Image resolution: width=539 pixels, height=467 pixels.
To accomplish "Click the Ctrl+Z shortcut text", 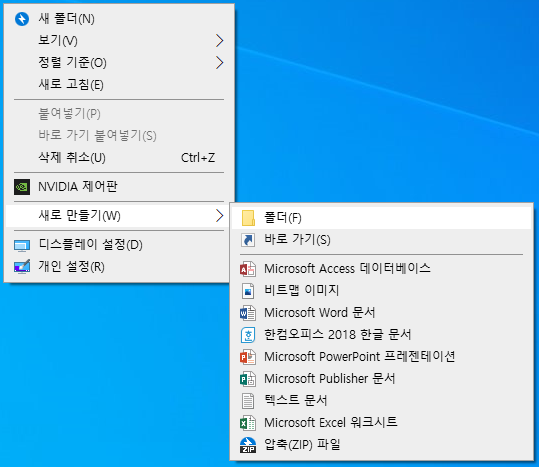I will (x=198, y=158).
